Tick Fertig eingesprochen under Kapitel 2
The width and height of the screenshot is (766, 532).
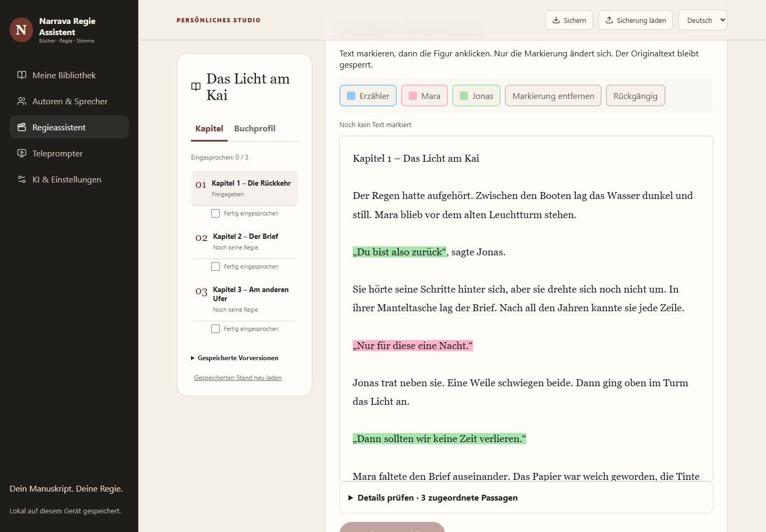tap(215, 267)
